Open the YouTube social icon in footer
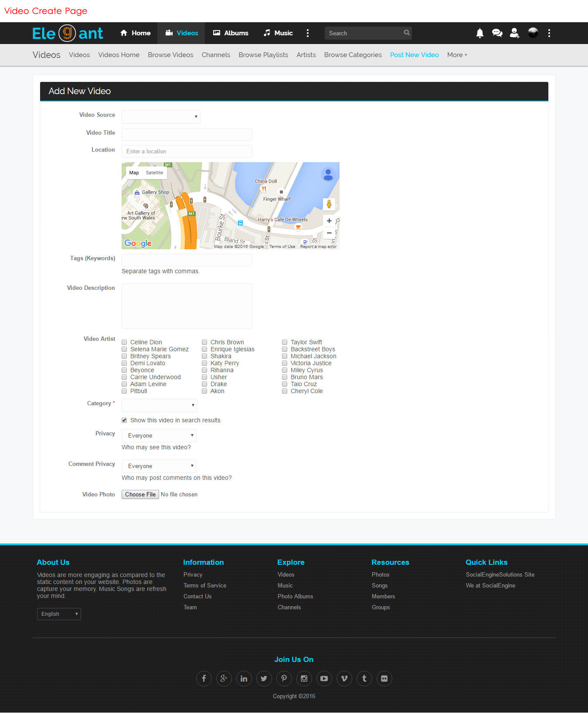Viewport: 588px width, 713px height. click(324, 679)
